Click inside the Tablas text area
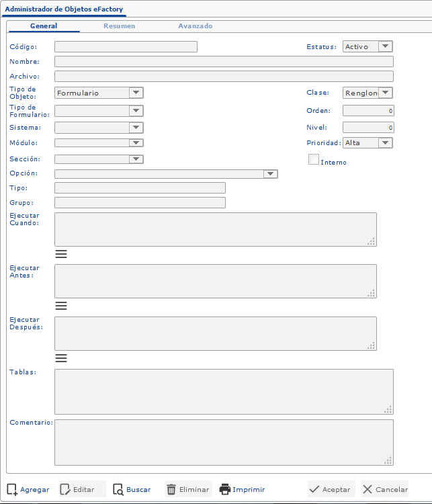This screenshot has height=504, width=432. [x=224, y=392]
